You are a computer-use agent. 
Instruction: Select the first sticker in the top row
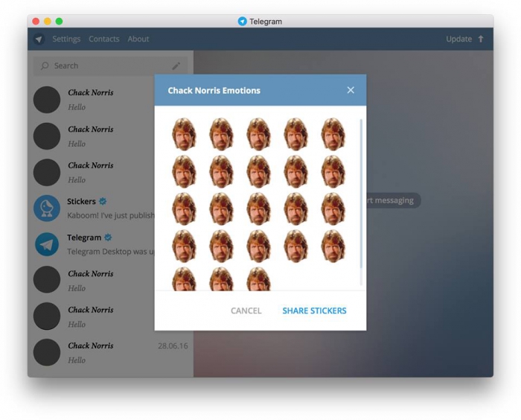click(184, 134)
